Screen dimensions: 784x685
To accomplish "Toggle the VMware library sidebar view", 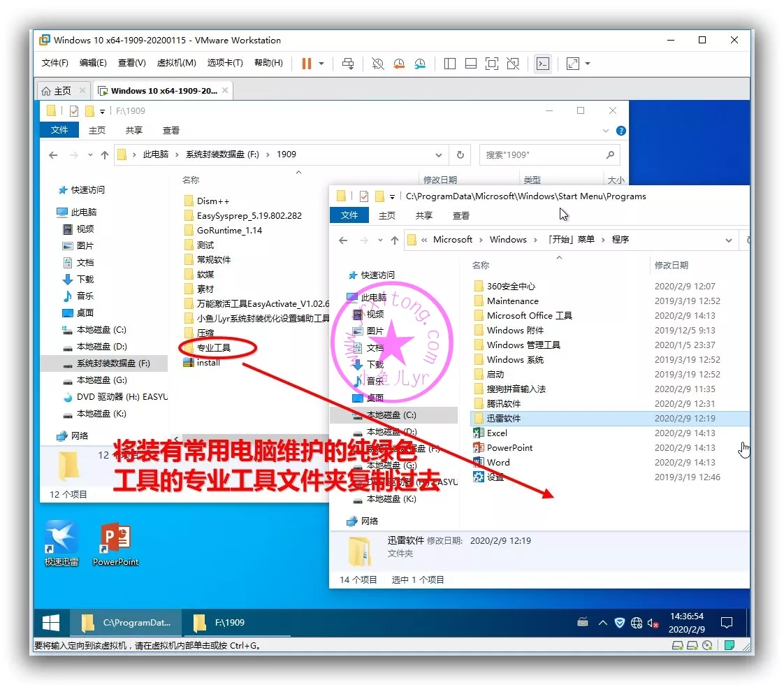I will 450,64.
